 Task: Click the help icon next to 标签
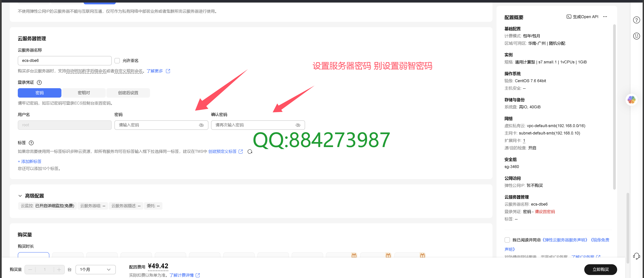coord(31,143)
